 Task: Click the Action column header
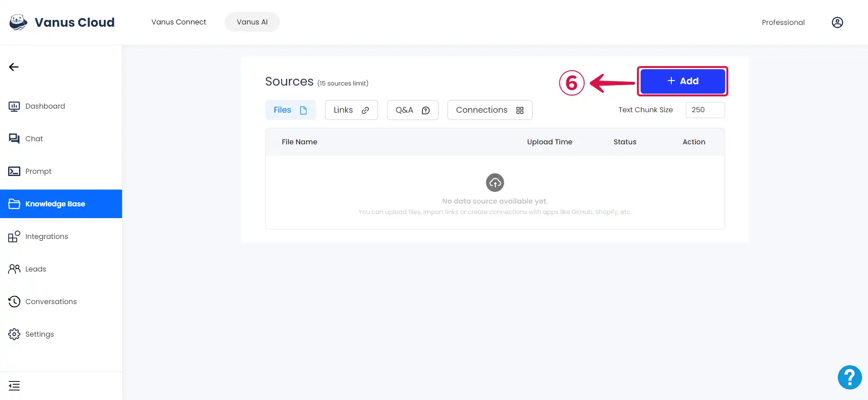click(693, 142)
